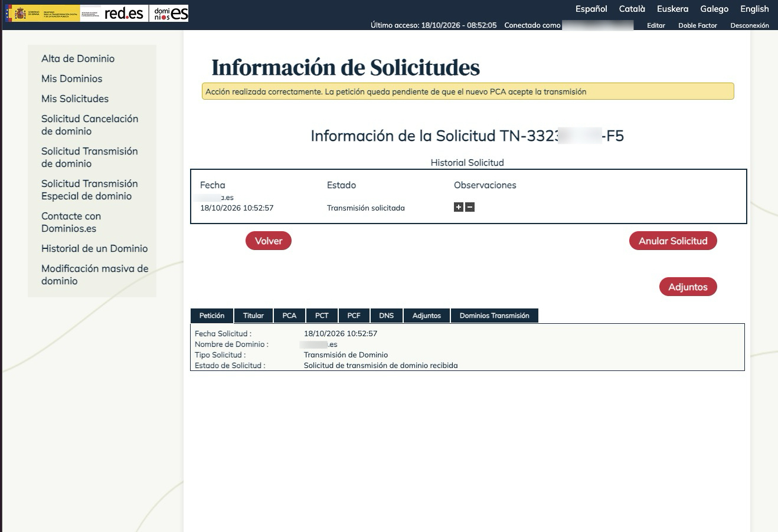This screenshot has height=532, width=778.
Task: Click the 'Último acceso' timestamp text
Action: pos(434,25)
